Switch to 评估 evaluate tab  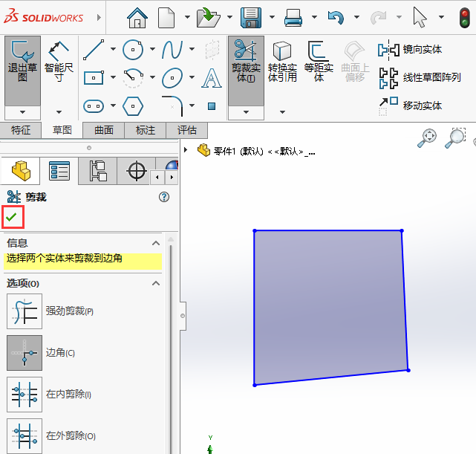tap(187, 130)
